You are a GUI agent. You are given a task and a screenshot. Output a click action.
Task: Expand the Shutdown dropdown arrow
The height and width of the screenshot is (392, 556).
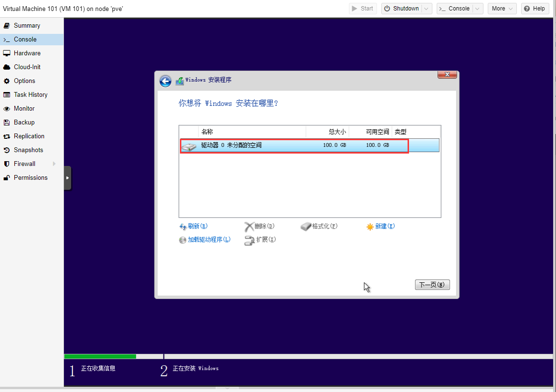coord(427,9)
